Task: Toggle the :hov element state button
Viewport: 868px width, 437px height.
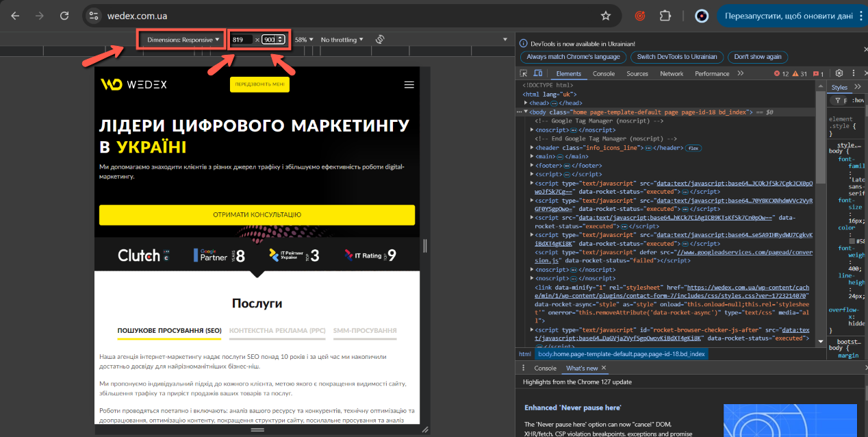Action: point(858,101)
